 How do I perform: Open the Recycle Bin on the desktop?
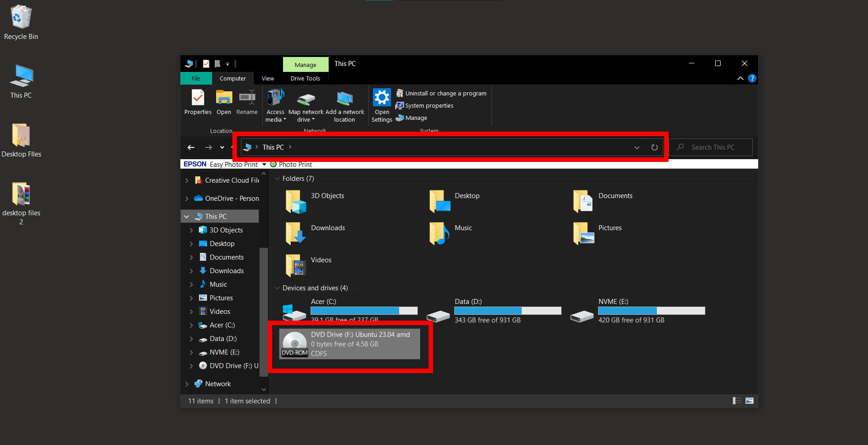pos(20,18)
